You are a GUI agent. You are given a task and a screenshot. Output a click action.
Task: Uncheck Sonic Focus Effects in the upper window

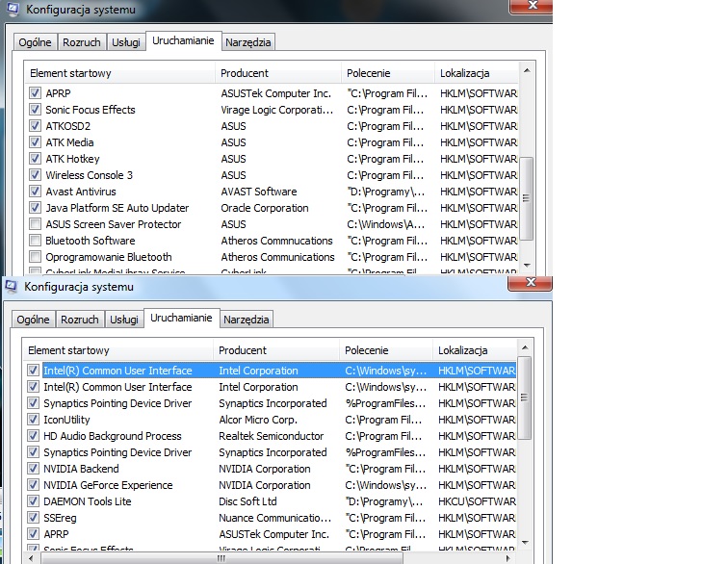pyautogui.click(x=35, y=110)
